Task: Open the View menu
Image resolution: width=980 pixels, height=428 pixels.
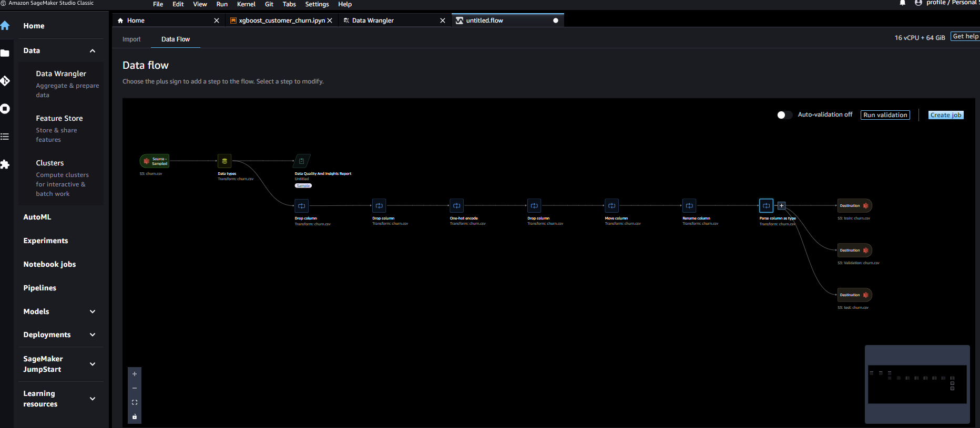Action: [x=200, y=4]
